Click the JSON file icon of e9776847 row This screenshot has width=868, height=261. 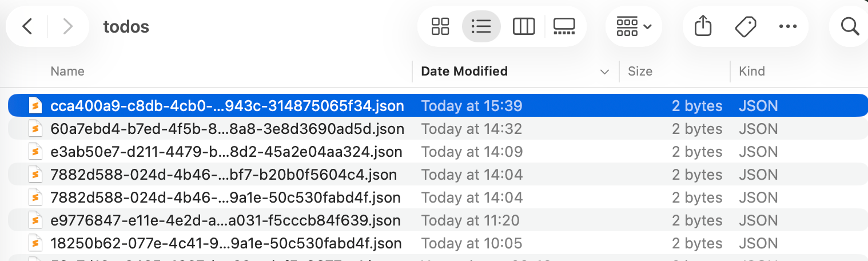(x=35, y=220)
